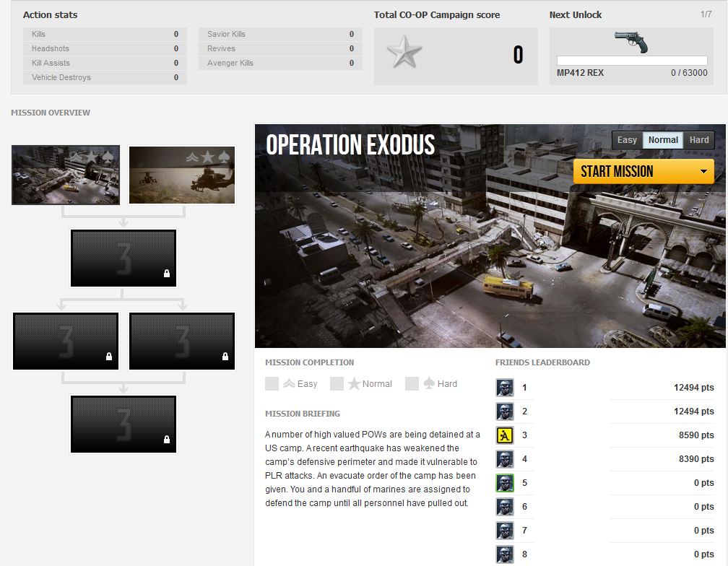Click the "Savior Kills" stat row
The image size is (728, 566).
[x=280, y=35]
